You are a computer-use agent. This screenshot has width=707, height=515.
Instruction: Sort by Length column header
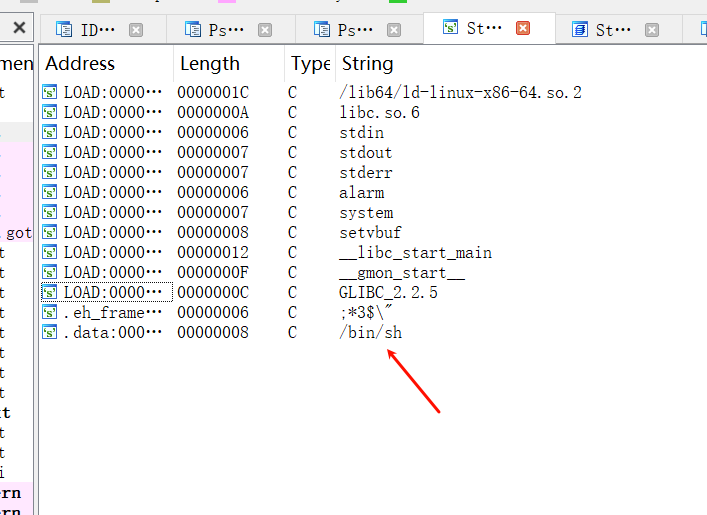coord(210,64)
